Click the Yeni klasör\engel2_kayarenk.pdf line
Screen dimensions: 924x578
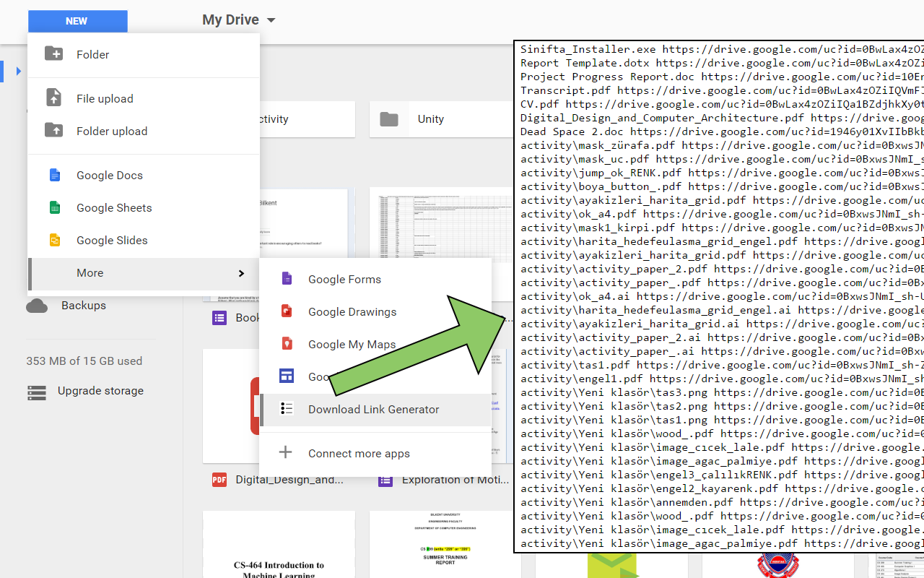722,488
